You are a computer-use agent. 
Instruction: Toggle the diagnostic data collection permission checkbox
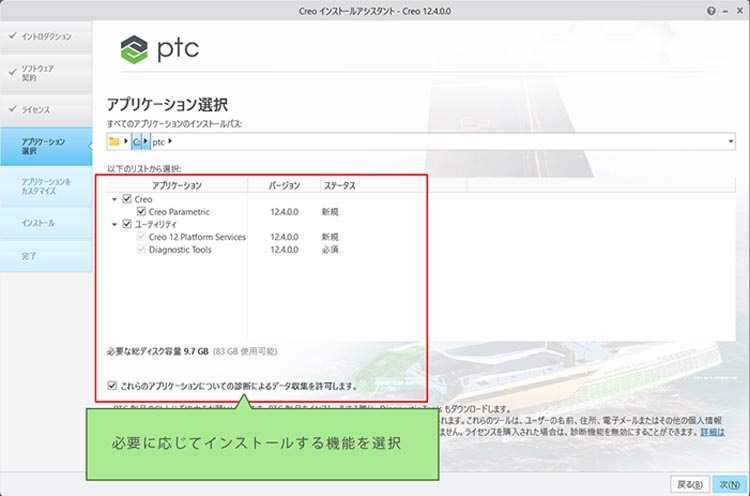point(112,385)
